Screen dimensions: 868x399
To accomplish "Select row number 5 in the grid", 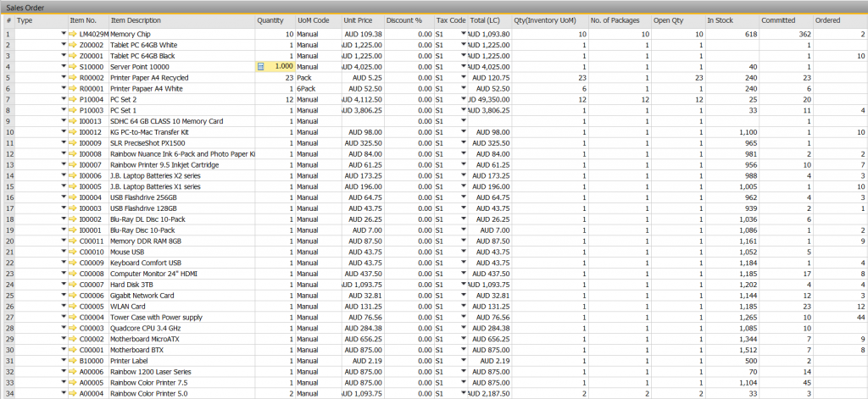I will coord(7,77).
